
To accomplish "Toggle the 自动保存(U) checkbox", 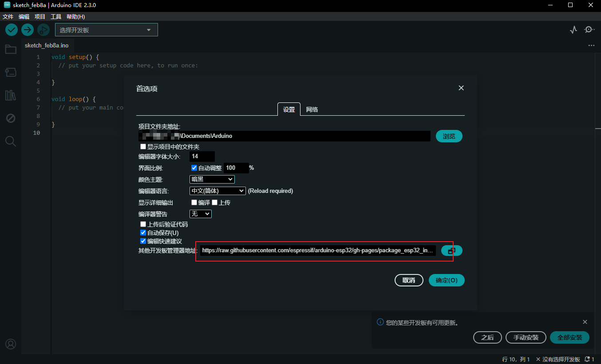I will coord(143,233).
